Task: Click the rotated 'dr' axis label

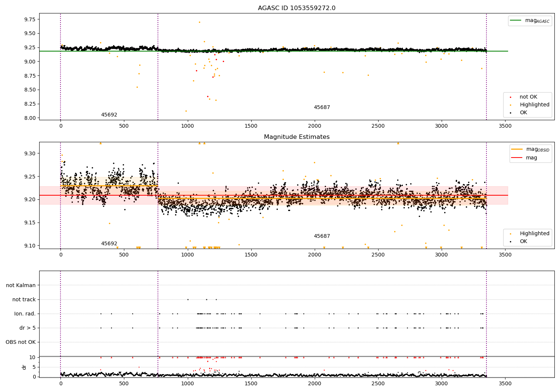Action: tap(24, 367)
